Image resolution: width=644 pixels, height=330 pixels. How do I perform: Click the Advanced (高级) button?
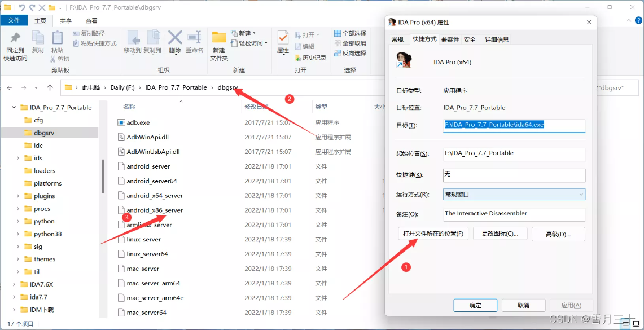tap(559, 234)
